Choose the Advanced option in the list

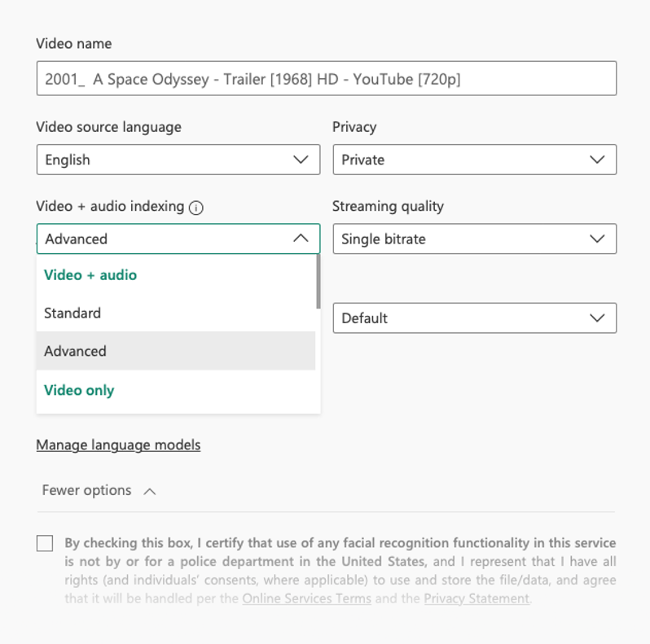[176, 351]
